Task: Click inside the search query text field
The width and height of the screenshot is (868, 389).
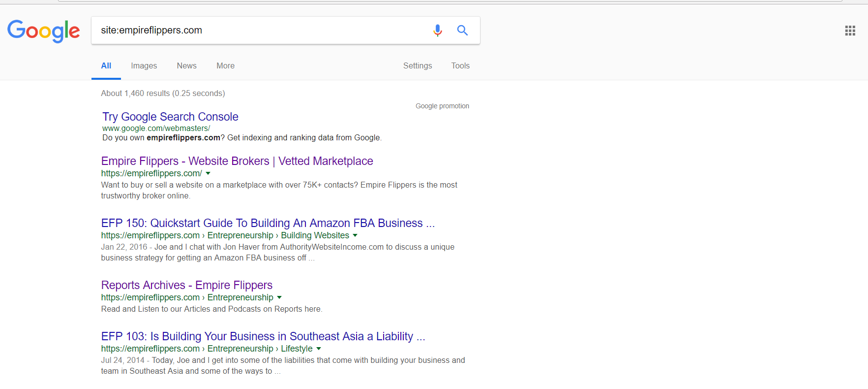Action: point(261,31)
